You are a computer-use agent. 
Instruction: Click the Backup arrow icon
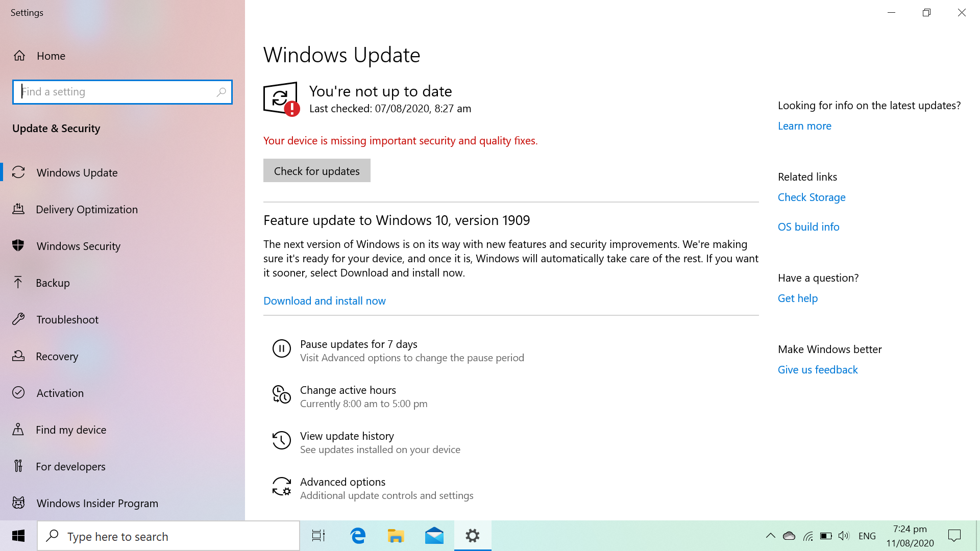18,283
